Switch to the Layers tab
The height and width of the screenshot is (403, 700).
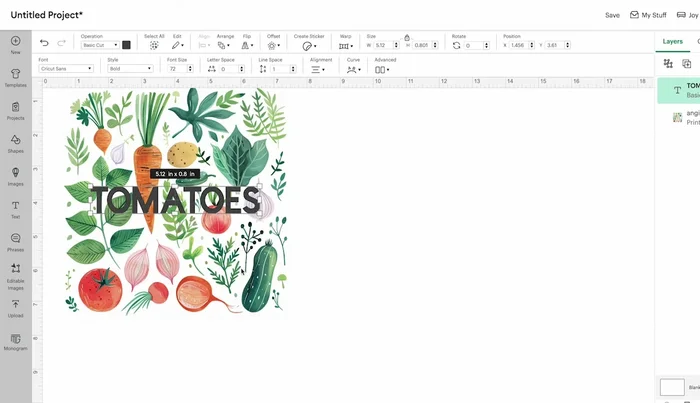(672, 41)
